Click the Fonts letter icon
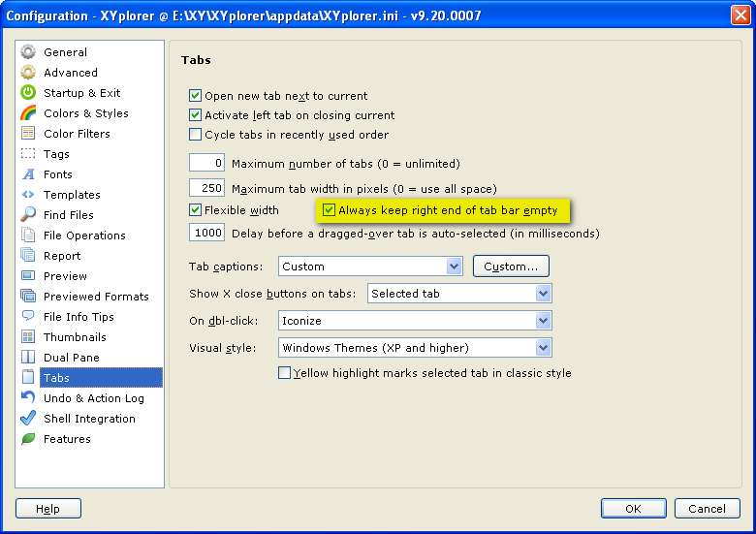The height and width of the screenshot is (534, 756). click(x=28, y=174)
